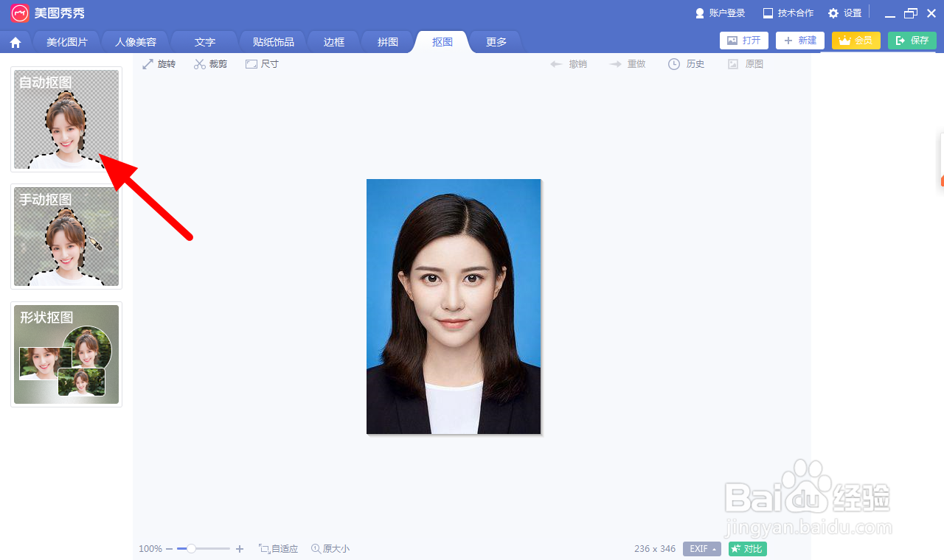
Task: Select the 裁剪 crop tool
Action: (x=211, y=64)
